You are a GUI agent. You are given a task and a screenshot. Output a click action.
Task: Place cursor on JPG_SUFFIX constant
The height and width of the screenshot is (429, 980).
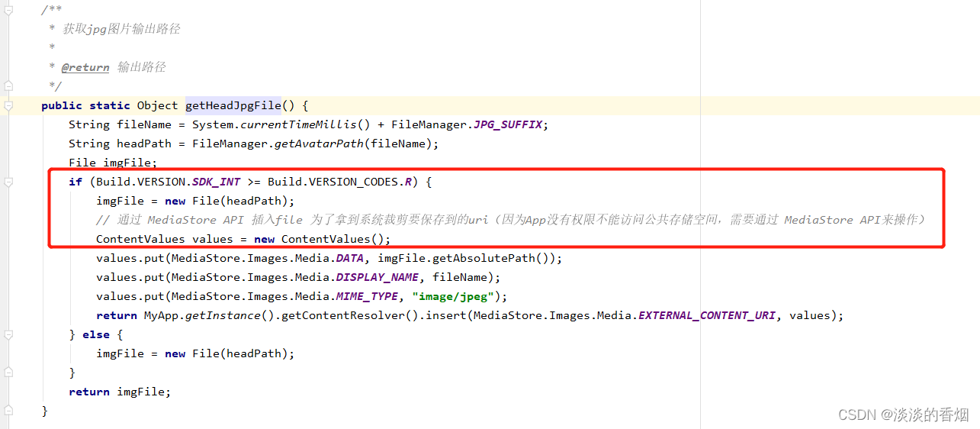509,124
